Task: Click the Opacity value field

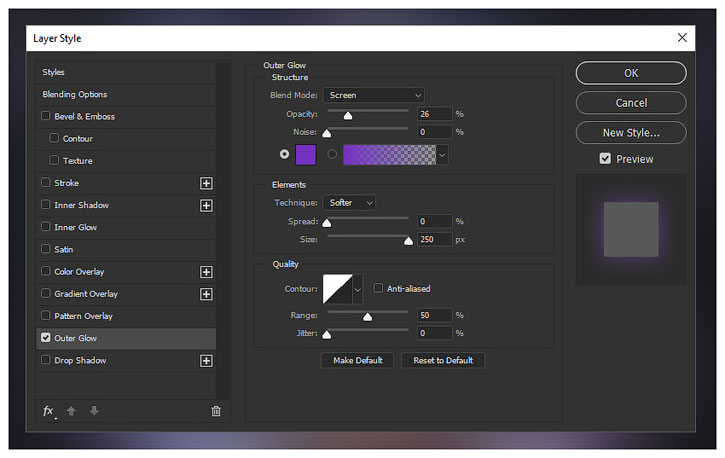Action: click(435, 114)
